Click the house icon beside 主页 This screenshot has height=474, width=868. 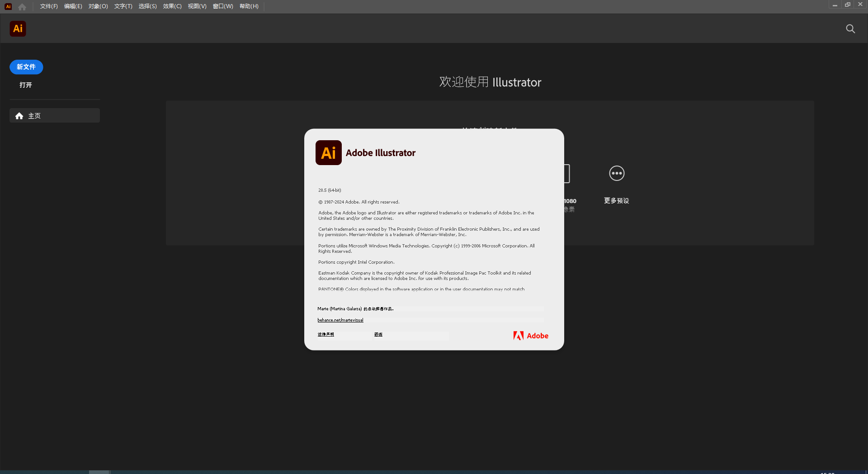click(x=19, y=116)
